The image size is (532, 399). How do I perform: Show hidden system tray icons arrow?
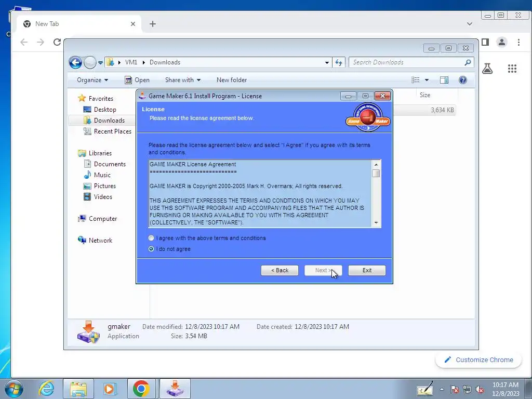click(x=442, y=390)
